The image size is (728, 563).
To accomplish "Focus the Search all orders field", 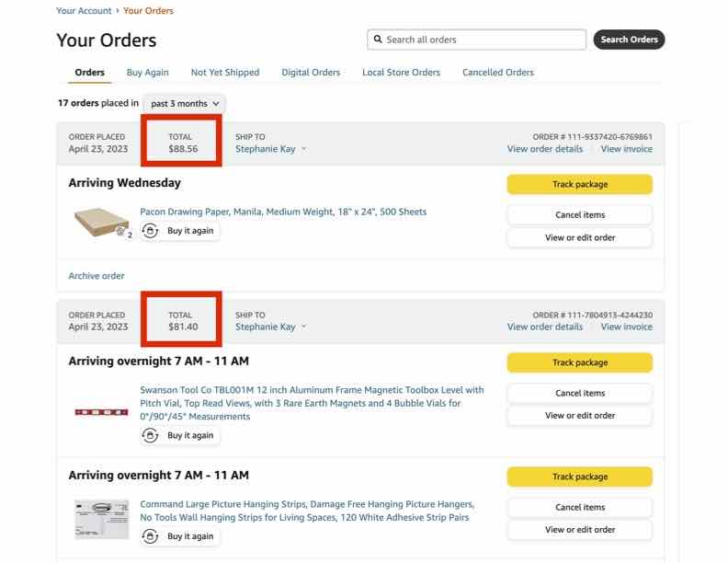I will click(x=483, y=40).
